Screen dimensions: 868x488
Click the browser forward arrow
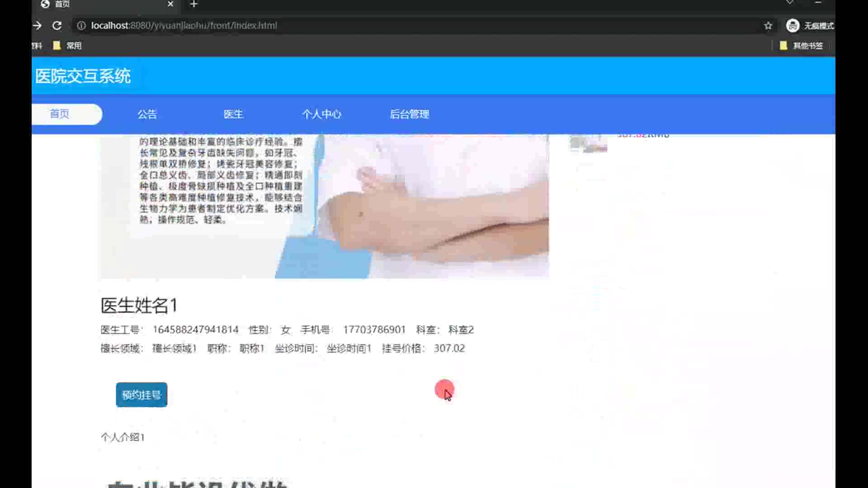(x=38, y=26)
